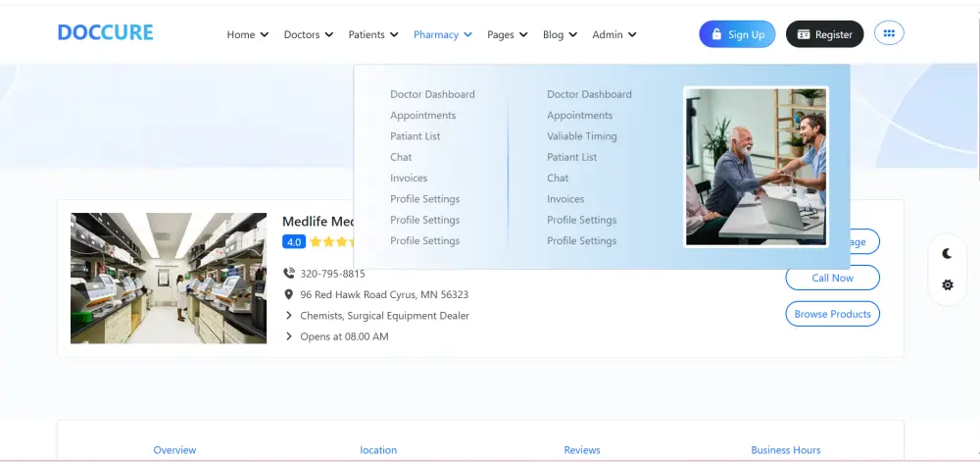
Task: Open Invoices in the right menu column
Action: coord(565,199)
